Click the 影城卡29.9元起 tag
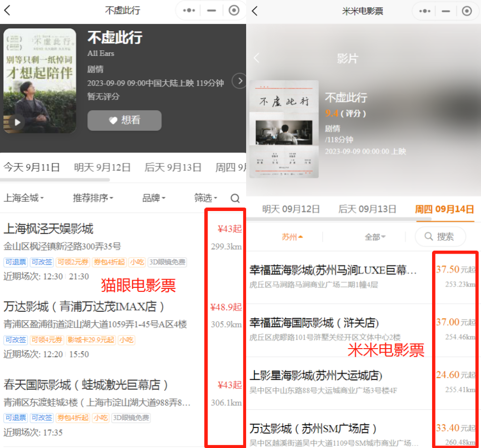The height and width of the screenshot is (448, 481). coord(91,340)
